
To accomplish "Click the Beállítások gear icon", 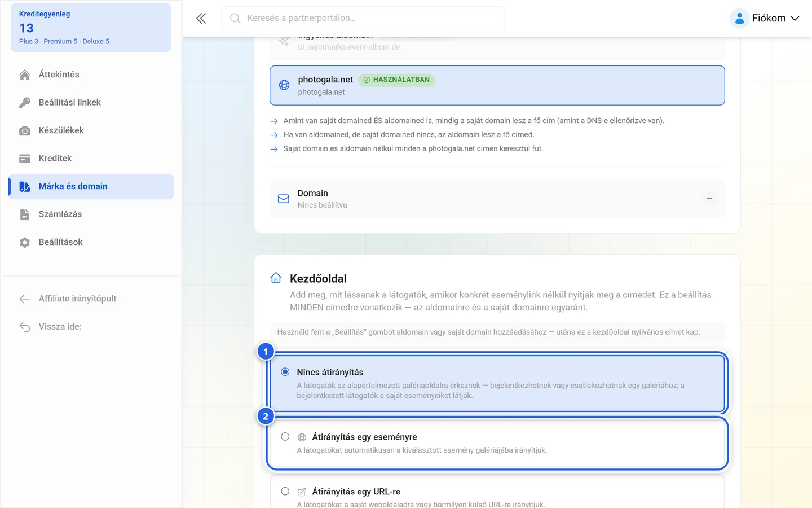I will pyautogui.click(x=25, y=242).
